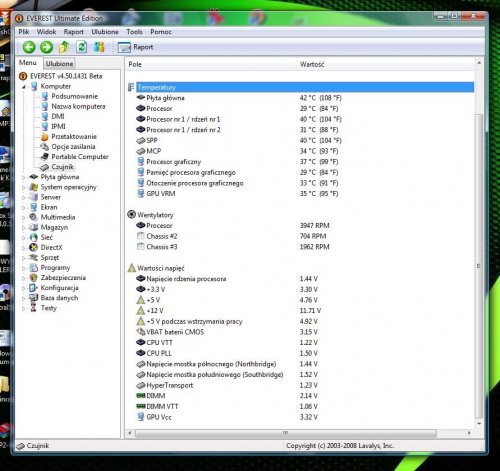500x471 pixels.
Task: Click the vertical scrollbar in values list
Action: click(479, 267)
